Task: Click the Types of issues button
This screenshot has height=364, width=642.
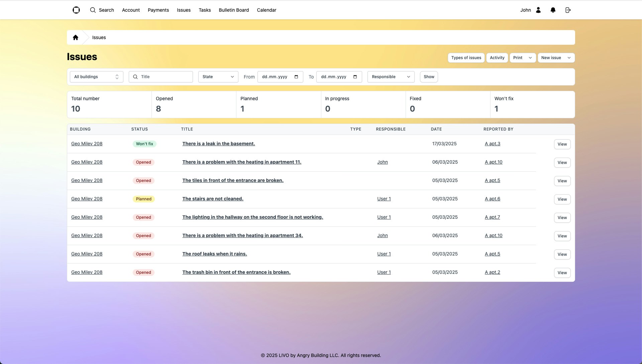Action: [x=466, y=58]
